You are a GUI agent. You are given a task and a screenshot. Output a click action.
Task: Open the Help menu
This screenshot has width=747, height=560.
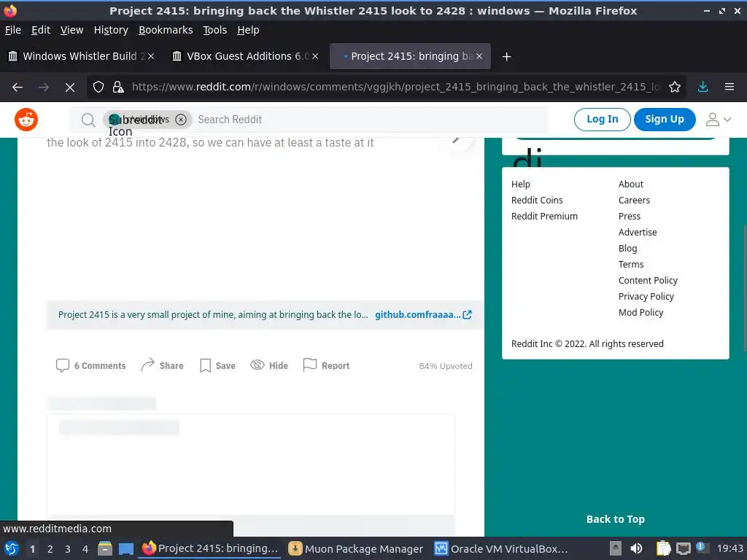pyautogui.click(x=248, y=30)
